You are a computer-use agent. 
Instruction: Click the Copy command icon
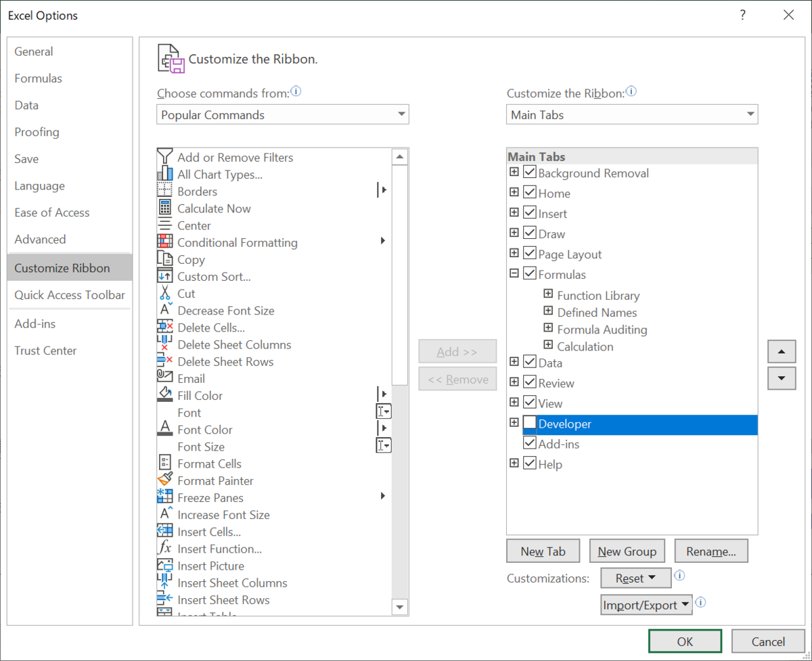click(x=165, y=259)
